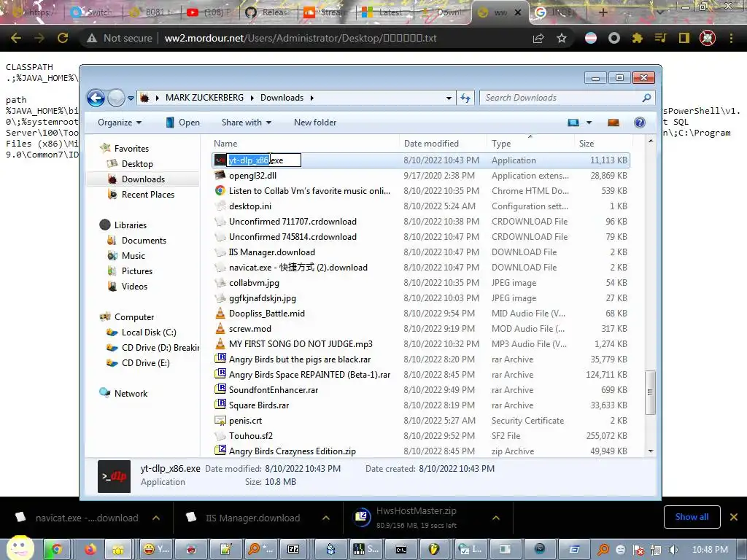Click the Search Downloads field
The height and width of the screenshot is (560, 747).
[x=567, y=98]
